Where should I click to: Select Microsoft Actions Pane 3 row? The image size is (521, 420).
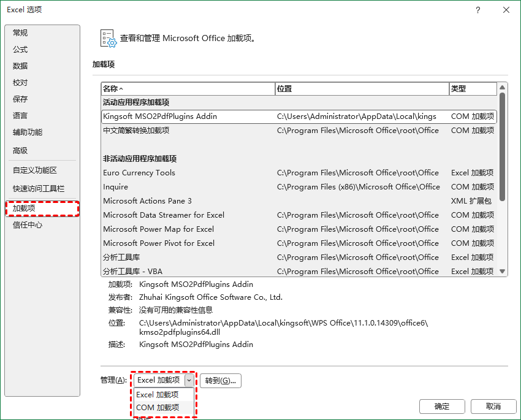299,201
